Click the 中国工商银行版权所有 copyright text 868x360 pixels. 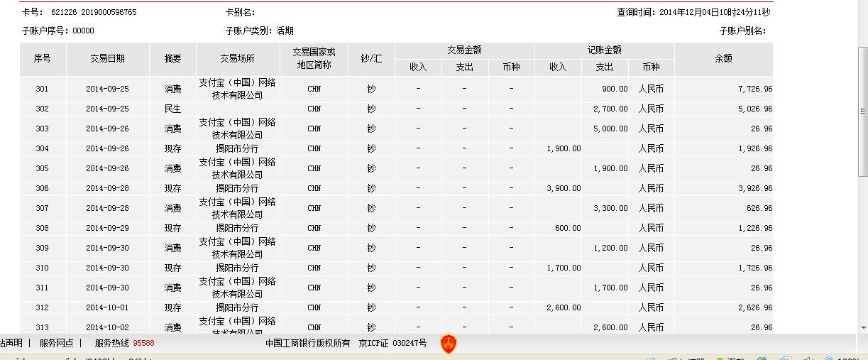pos(308,343)
